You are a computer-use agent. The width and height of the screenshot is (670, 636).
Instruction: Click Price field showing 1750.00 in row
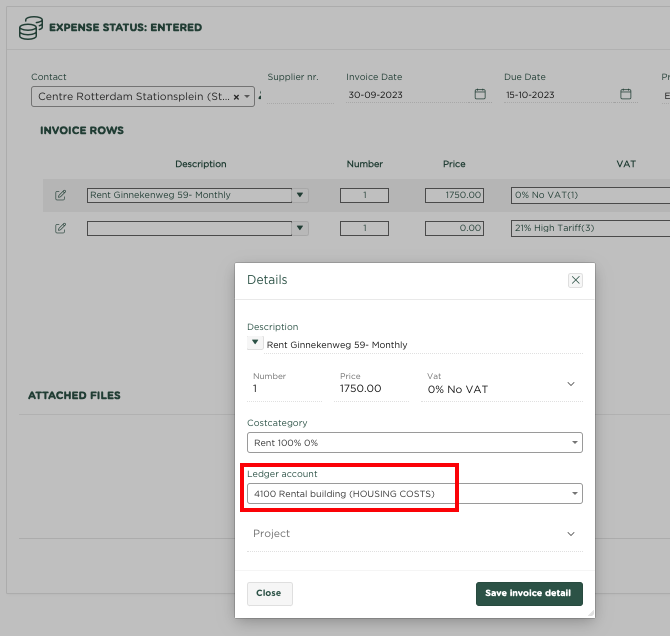[454, 195]
